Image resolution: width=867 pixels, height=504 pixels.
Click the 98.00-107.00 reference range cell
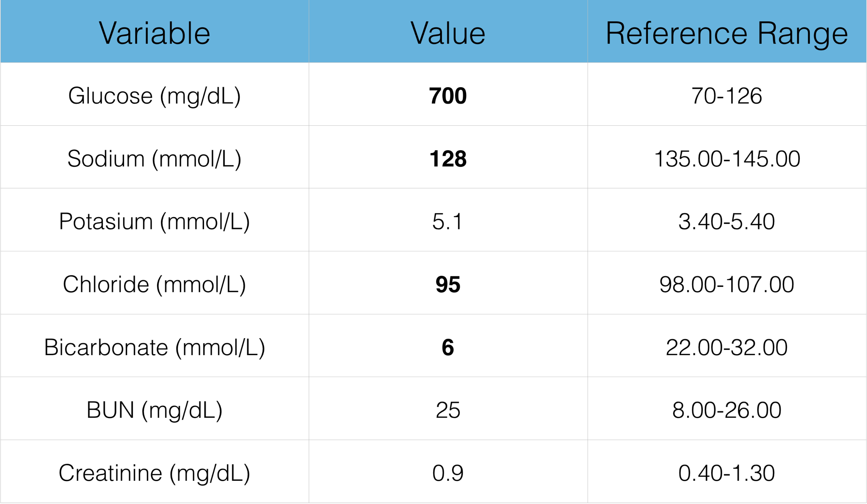click(x=726, y=284)
